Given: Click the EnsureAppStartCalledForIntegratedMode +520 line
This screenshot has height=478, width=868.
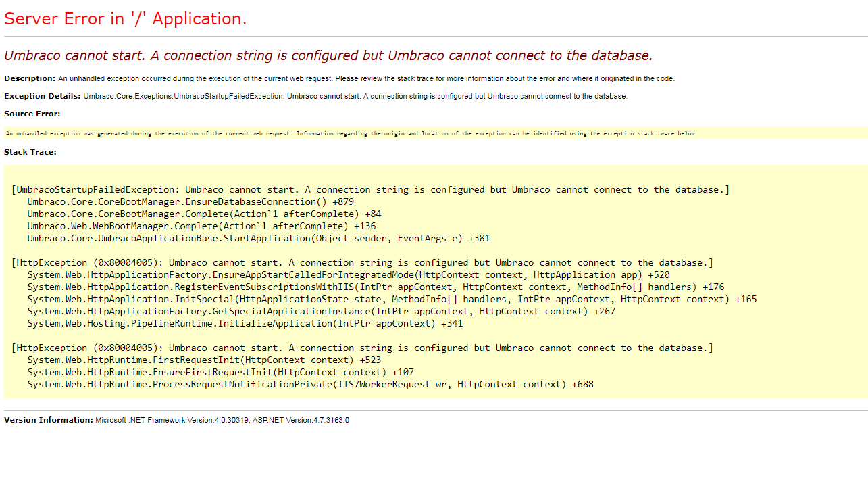Looking at the screenshot, I should (x=349, y=274).
